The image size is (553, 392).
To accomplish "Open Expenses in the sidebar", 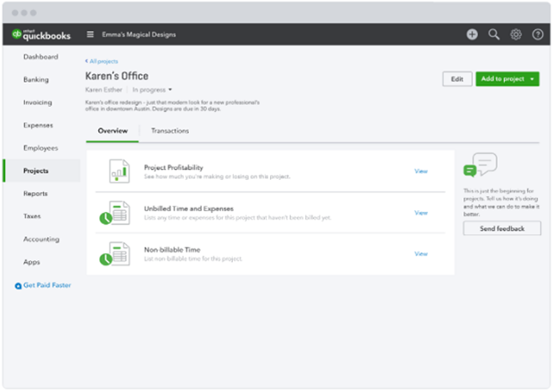I will [x=38, y=126].
